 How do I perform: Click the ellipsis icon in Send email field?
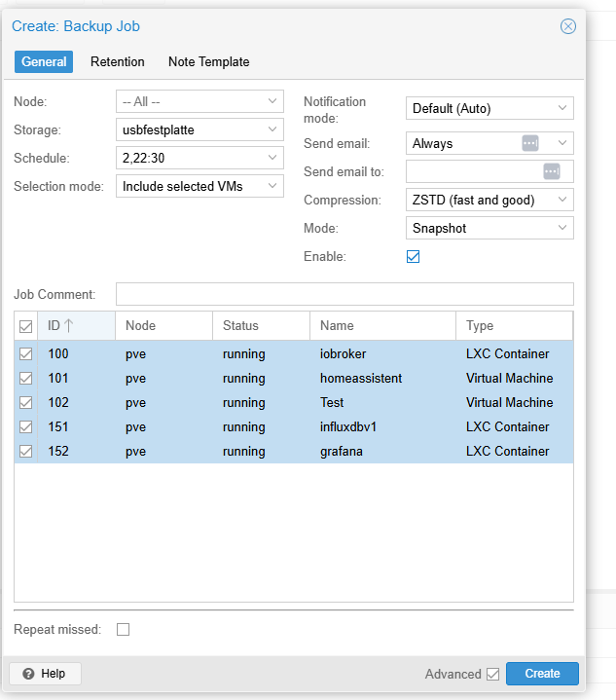(530, 143)
